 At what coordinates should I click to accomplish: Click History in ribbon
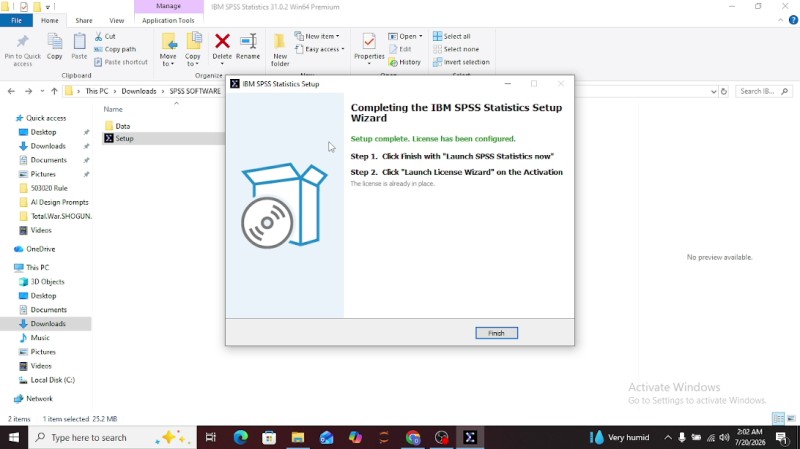point(405,62)
